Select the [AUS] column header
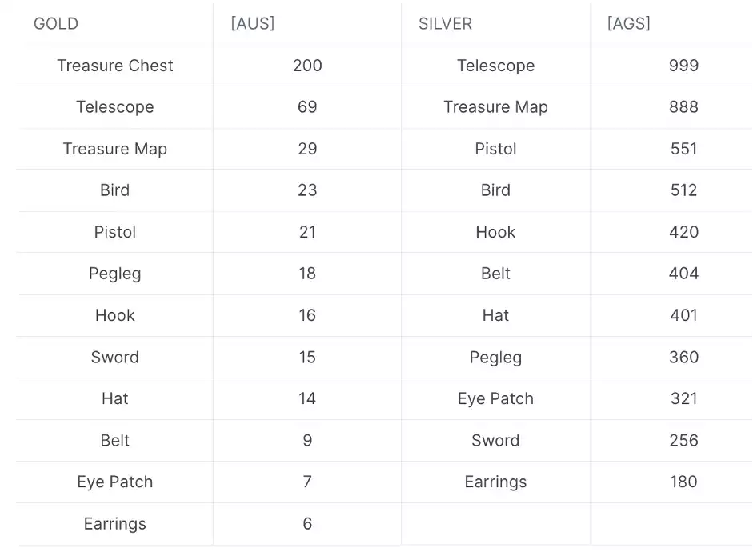Image resolution: width=753 pixels, height=560 pixels. coord(253,23)
